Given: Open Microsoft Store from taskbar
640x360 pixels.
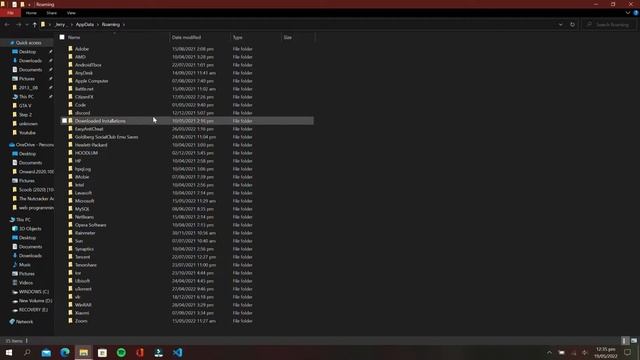Looking at the screenshot, I should (x=102, y=352).
